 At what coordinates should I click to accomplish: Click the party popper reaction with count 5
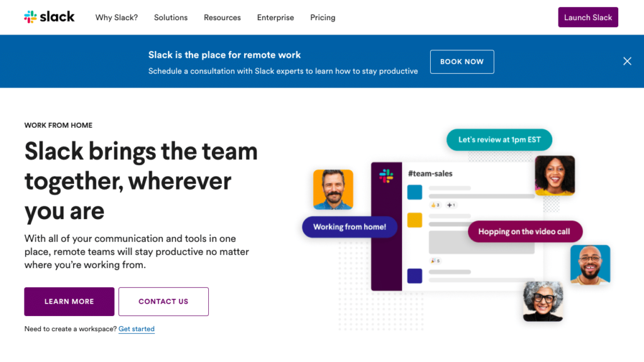click(x=435, y=261)
